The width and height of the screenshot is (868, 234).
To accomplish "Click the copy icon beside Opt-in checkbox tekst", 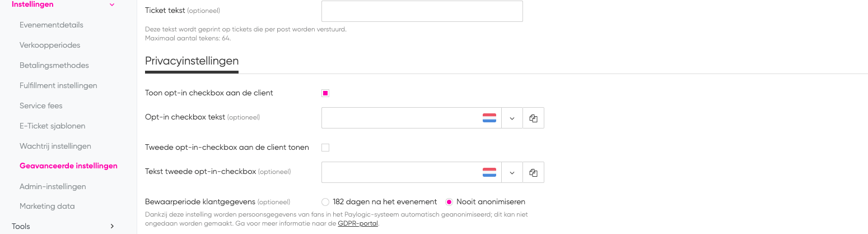I will pos(533,118).
